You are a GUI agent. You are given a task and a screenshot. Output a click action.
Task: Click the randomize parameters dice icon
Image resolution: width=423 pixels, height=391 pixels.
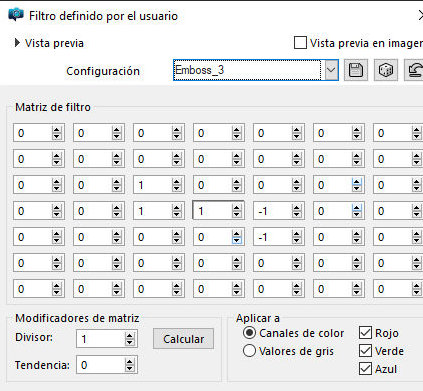coord(386,70)
